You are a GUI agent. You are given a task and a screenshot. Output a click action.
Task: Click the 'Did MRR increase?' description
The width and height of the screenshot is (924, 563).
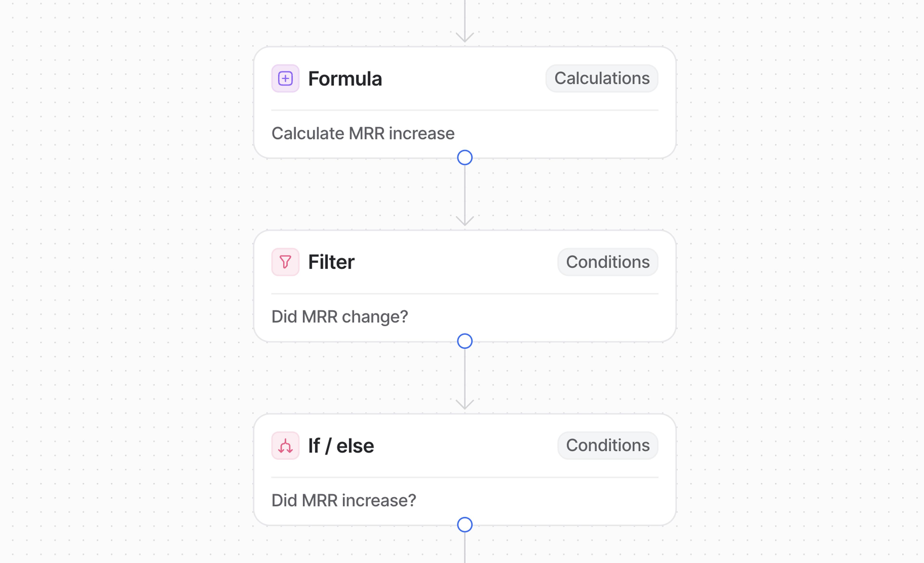(x=344, y=500)
